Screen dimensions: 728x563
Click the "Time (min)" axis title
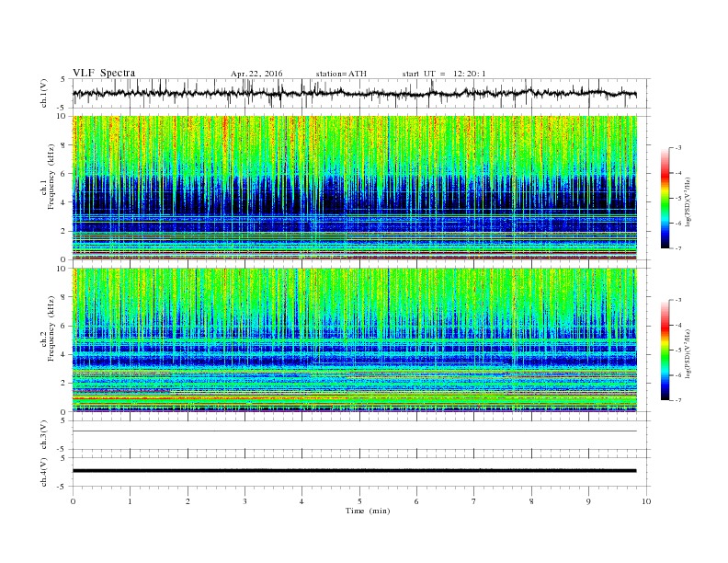(368, 511)
